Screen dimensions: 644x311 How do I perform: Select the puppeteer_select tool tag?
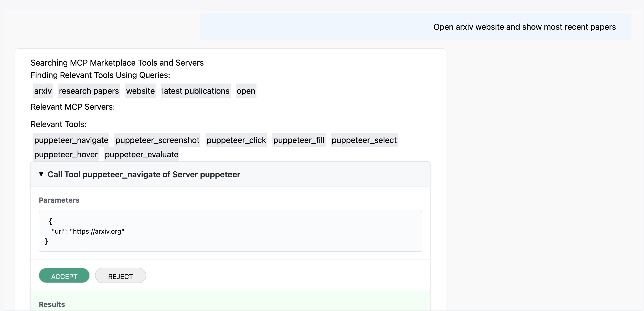pos(364,140)
